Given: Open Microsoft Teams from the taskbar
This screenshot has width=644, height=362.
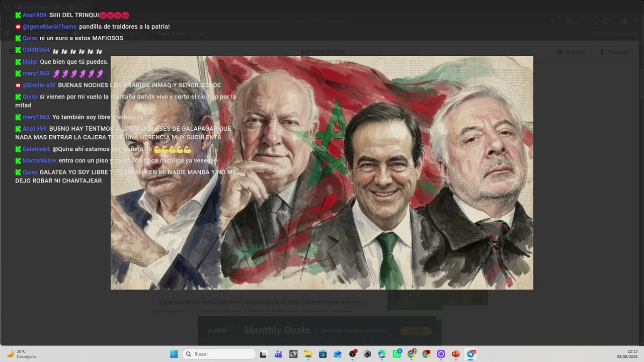Looking at the screenshot, I should [x=278, y=354].
